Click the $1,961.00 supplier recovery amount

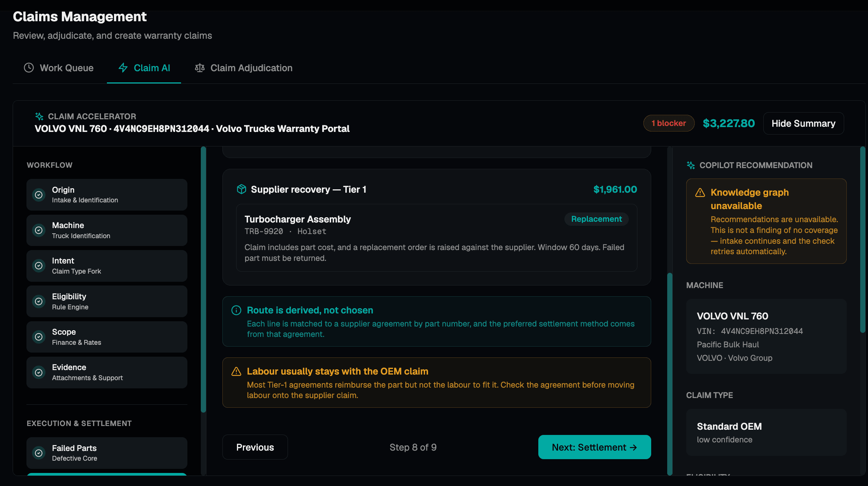pyautogui.click(x=615, y=189)
